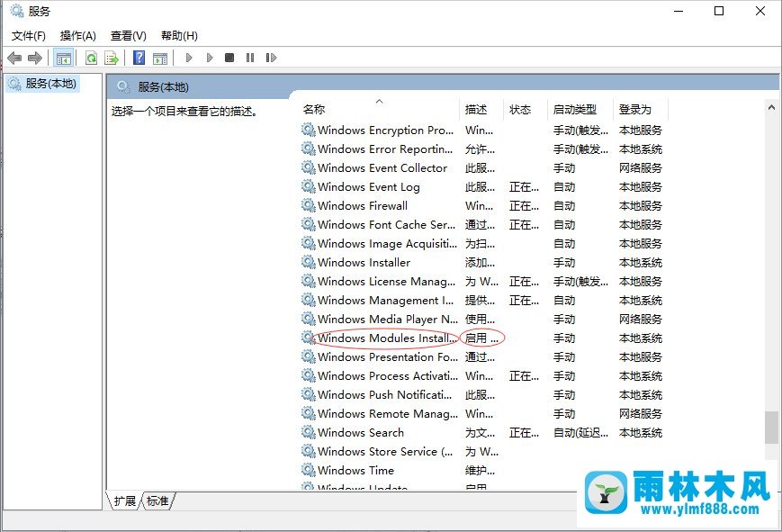Click 手动(触发... startup of Windows License Manager
Image resolution: width=782 pixels, height=532 pixels.
point(580,282)
